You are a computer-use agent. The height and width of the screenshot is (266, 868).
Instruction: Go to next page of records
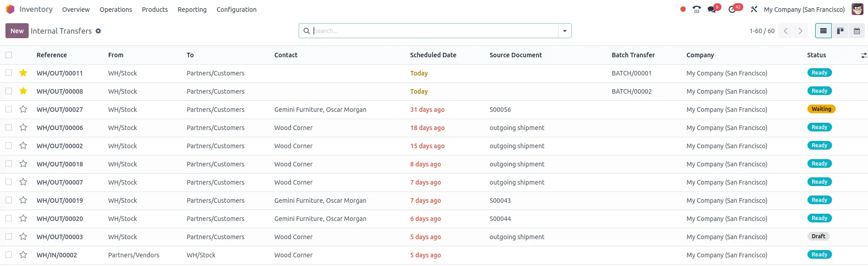coord(800,31)
